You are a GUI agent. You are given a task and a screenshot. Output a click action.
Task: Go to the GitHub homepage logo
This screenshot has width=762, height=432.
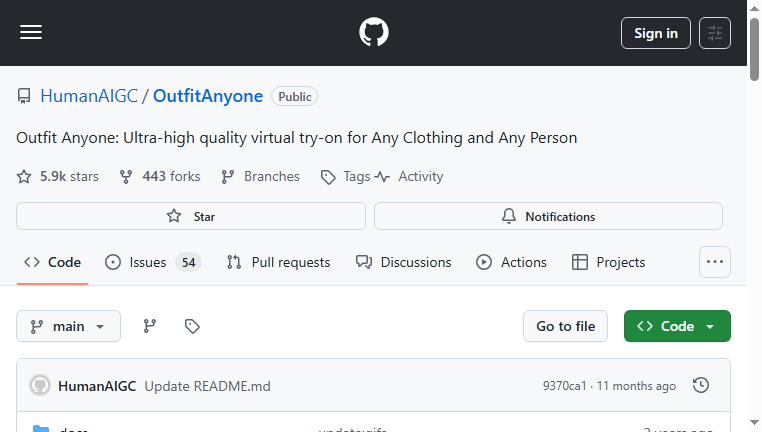[374, 32]
